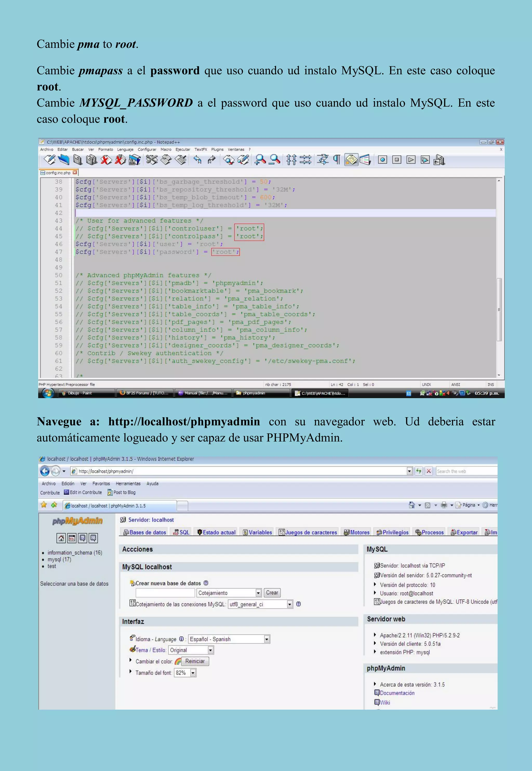The width and height of the screenshot is (532, 771).
Task: Open the Plugins menu in Notepad++
Action: (217, 149)
